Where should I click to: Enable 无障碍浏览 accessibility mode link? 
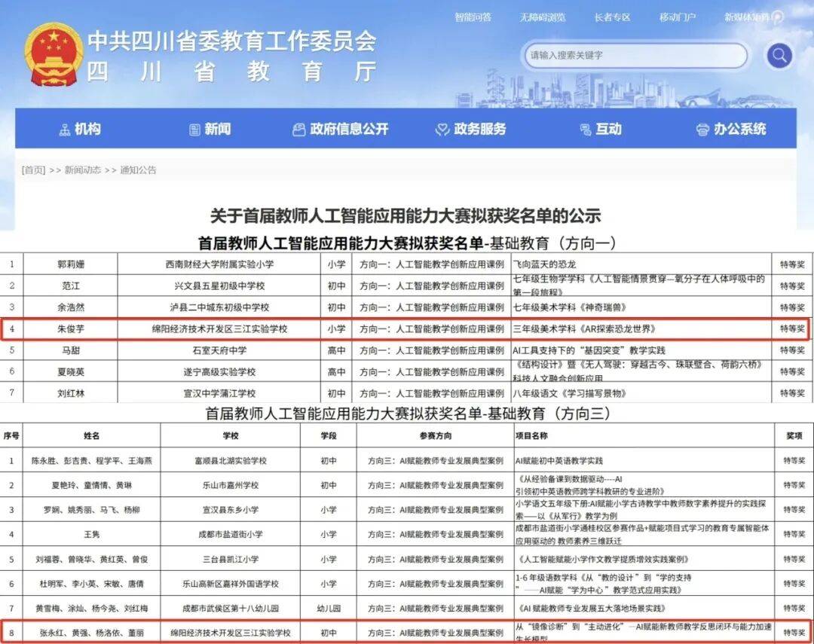pyautogui.click(x=542, y=17)
